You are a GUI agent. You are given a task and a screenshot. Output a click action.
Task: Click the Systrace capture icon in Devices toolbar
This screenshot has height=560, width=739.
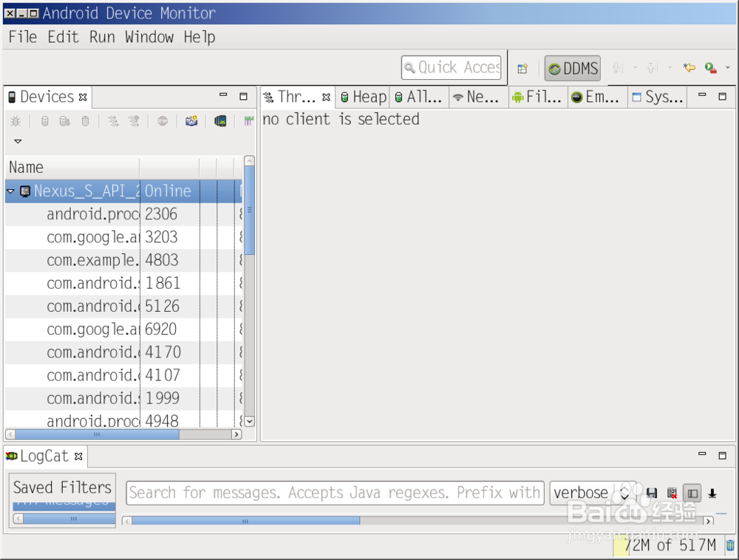point(248,121)
